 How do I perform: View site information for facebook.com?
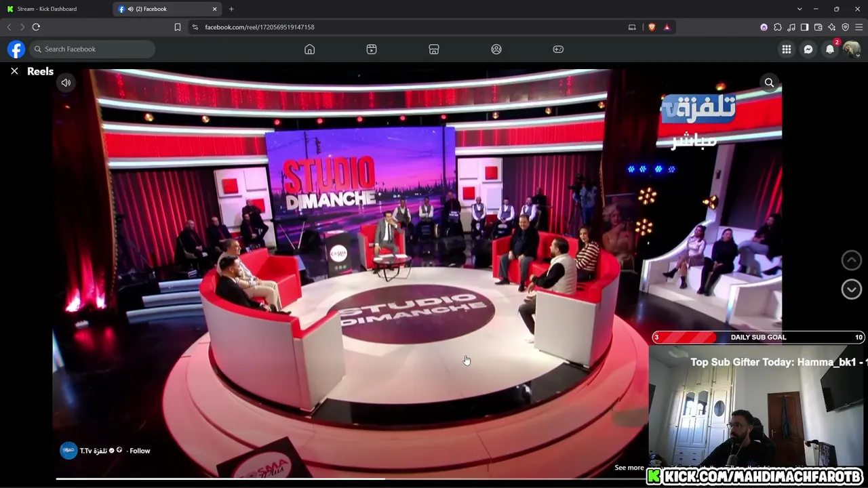pyautogui.click(x=195, y=27)
